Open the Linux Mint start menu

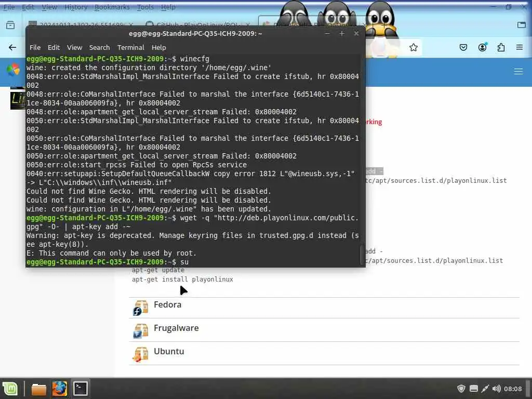click(10, 389)
